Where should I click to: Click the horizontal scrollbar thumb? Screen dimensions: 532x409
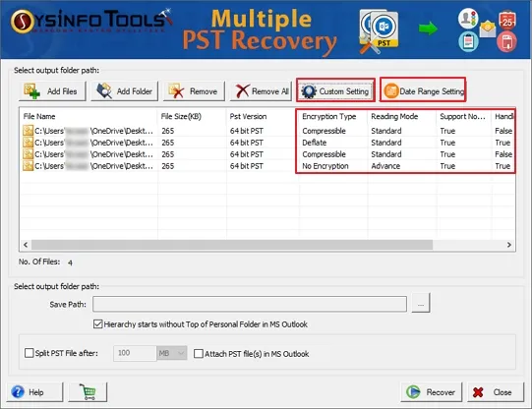(232, 245)
